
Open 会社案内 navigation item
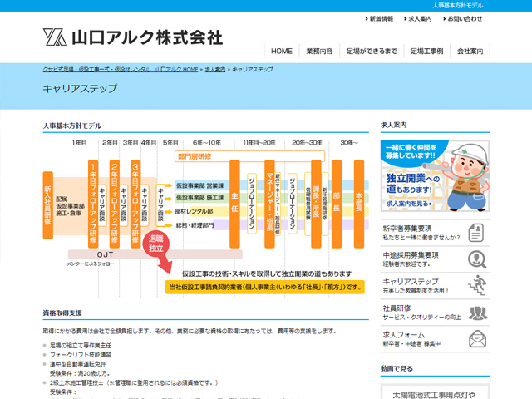click(470, 52)
